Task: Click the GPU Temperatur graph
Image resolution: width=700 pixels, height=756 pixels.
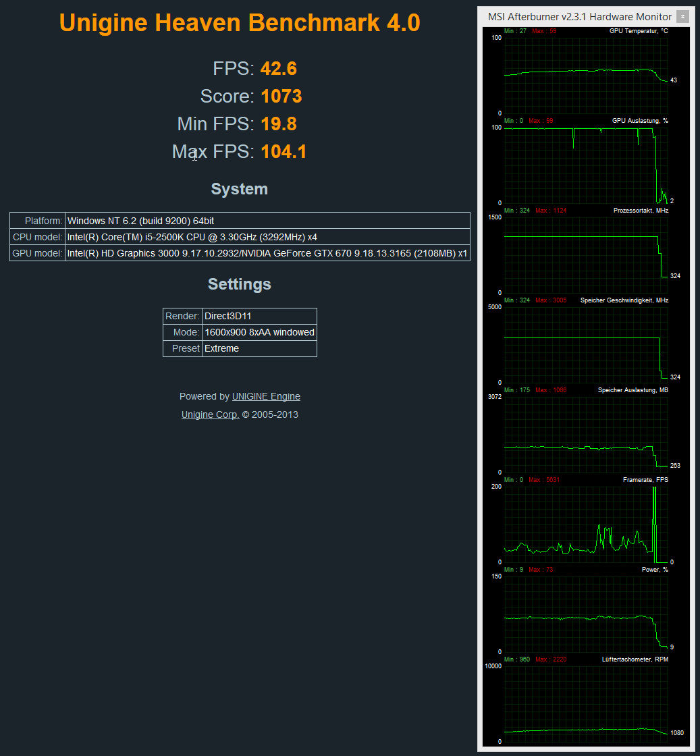Action: [x=586, y=75]
